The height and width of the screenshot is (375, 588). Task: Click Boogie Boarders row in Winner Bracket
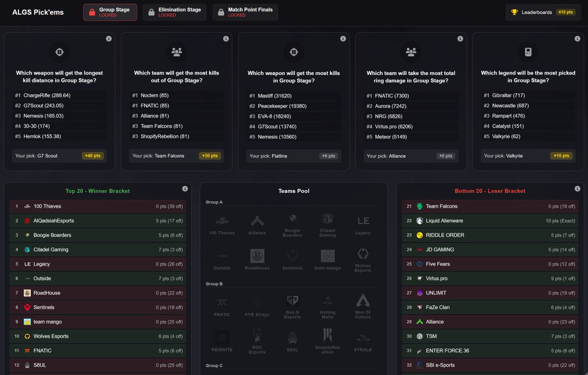pos(98,235)
